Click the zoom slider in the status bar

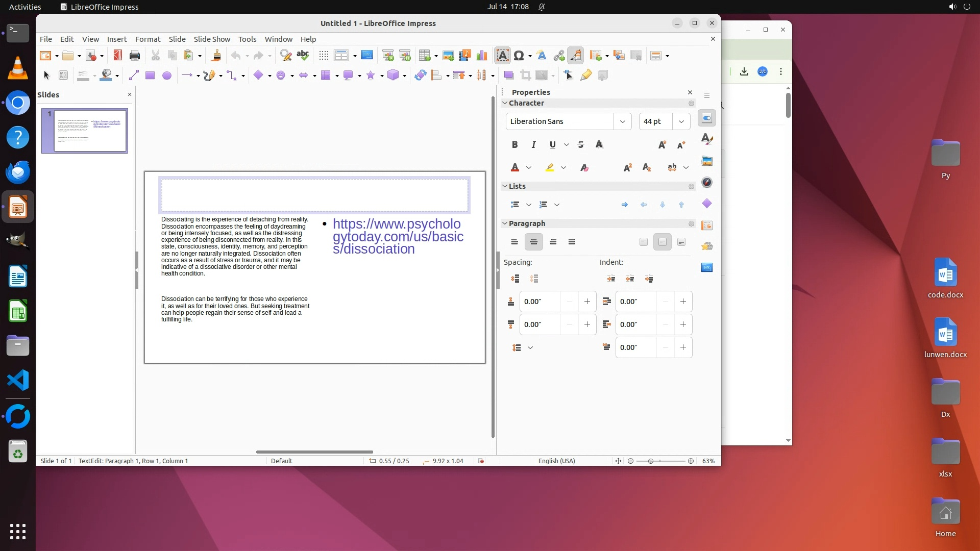[x=651, y=461]
